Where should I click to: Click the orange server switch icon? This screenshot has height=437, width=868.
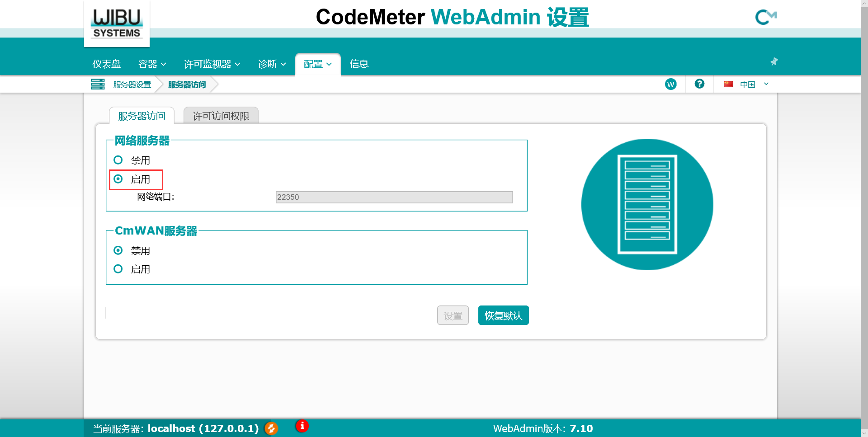pyautogui.click(x=271, y=428)
